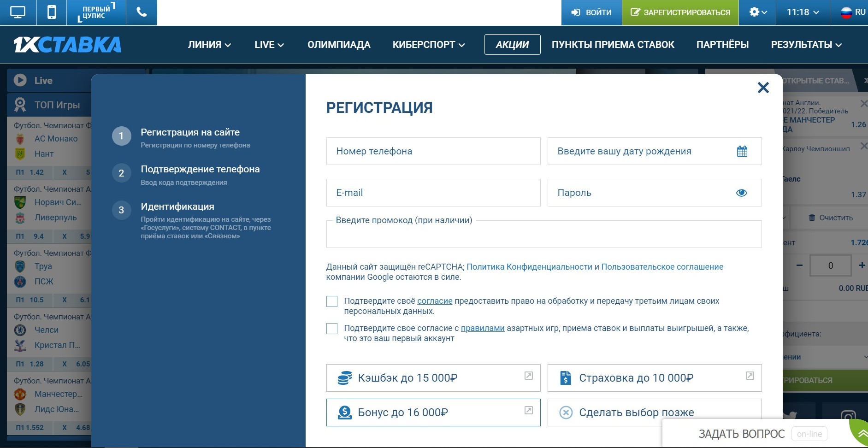
Task: Open Политика Конфиденциальности link
Action: pyautogui.click(x=529, y=267)
